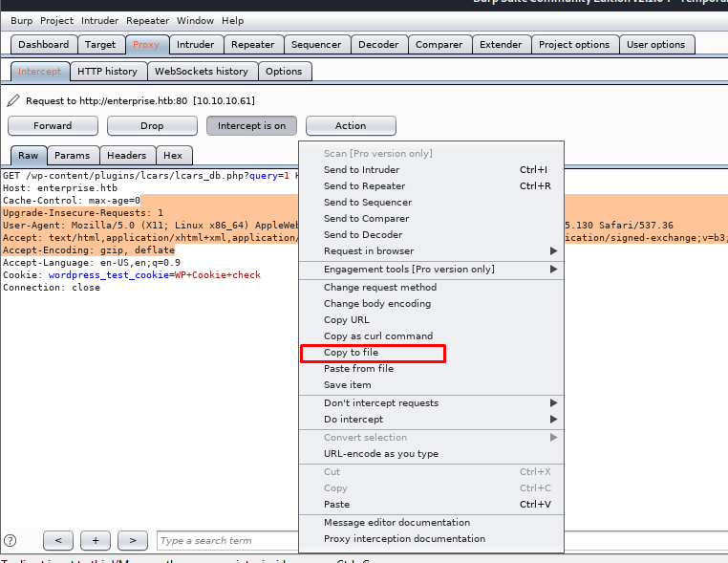Screen dimensions: 728x563
Task: Open 'Proxy interception documentation'
Action: [x=431, y=538]
